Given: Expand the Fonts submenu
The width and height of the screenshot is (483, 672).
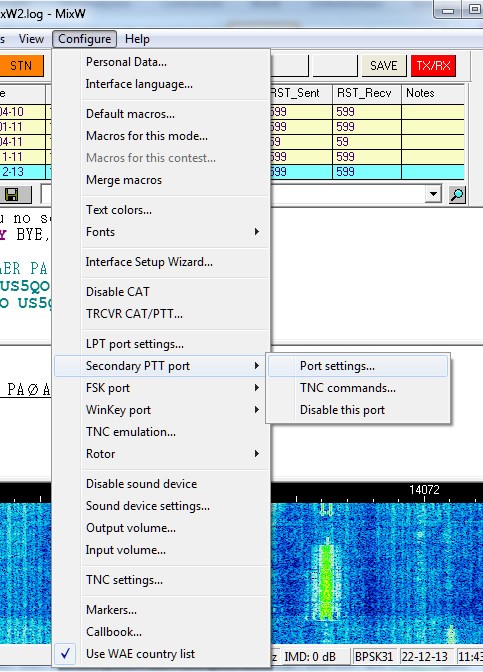Looking at the screenshot, I should point(162,232).
